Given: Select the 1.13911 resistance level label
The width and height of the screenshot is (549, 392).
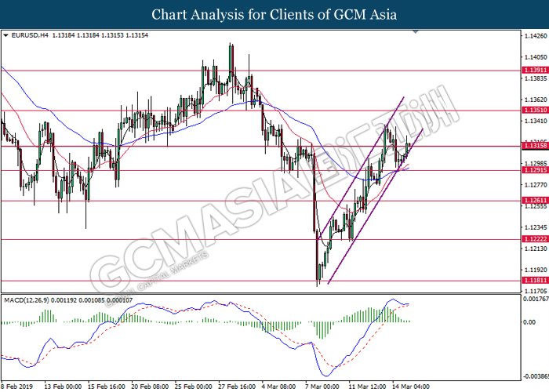Looking at the screenshot, I should [x=536, y=70].
